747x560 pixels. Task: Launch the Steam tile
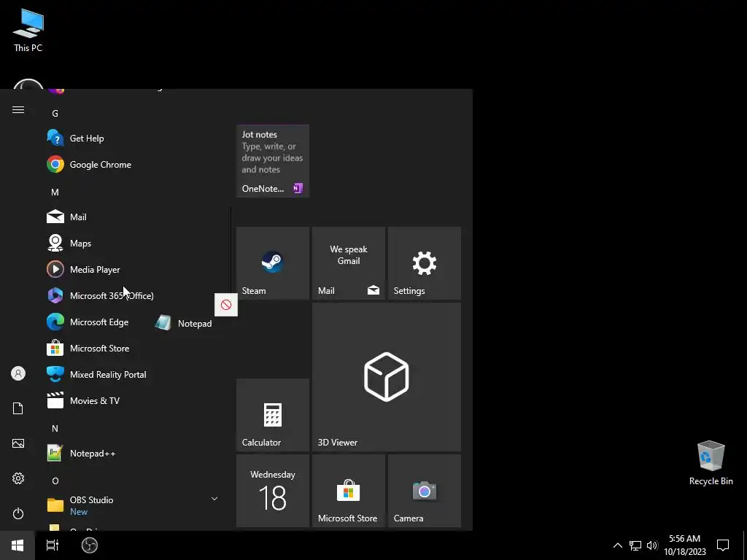coord(273,263)
